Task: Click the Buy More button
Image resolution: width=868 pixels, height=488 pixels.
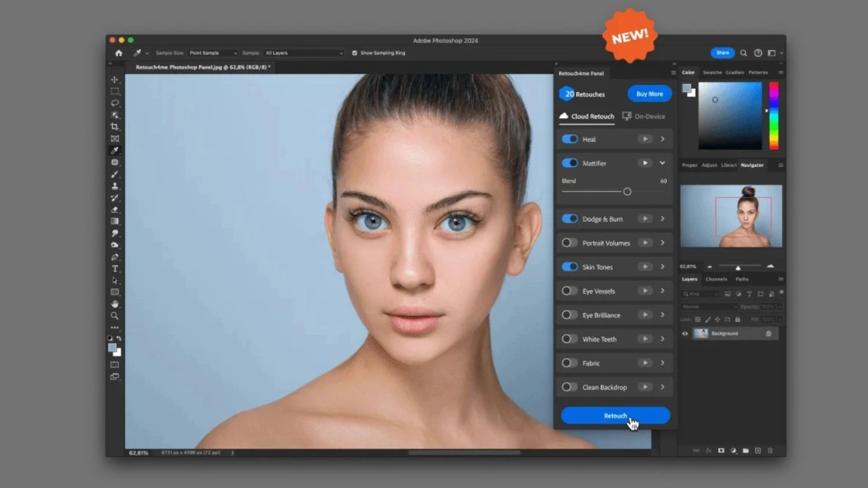Action: point(649,94)
